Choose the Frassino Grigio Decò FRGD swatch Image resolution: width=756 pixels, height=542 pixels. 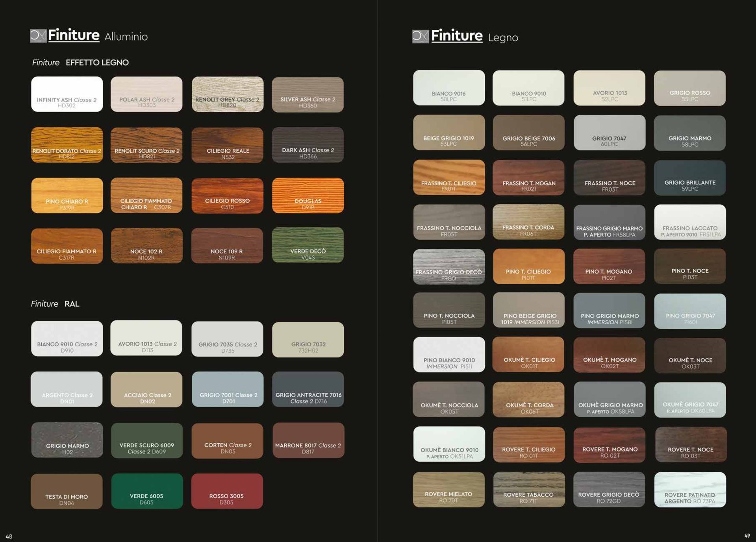tap(449, 267)
